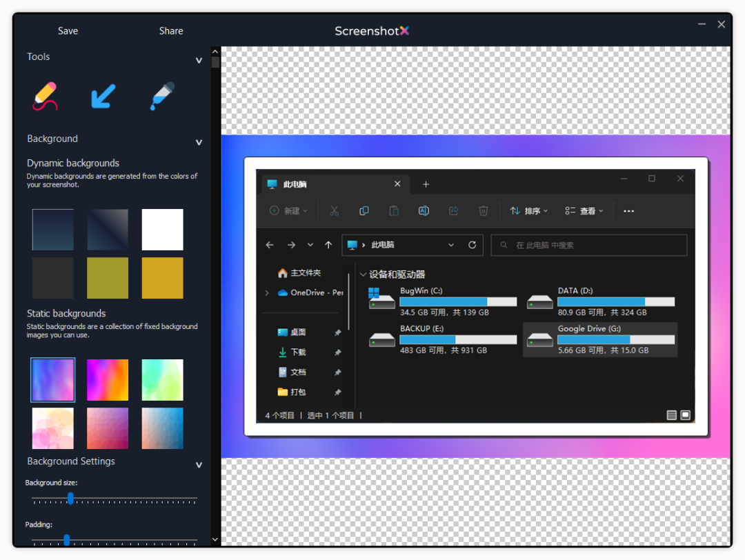
Task: Choose the navy-to-gray gradient dynamic background
Action: [108, 230]
